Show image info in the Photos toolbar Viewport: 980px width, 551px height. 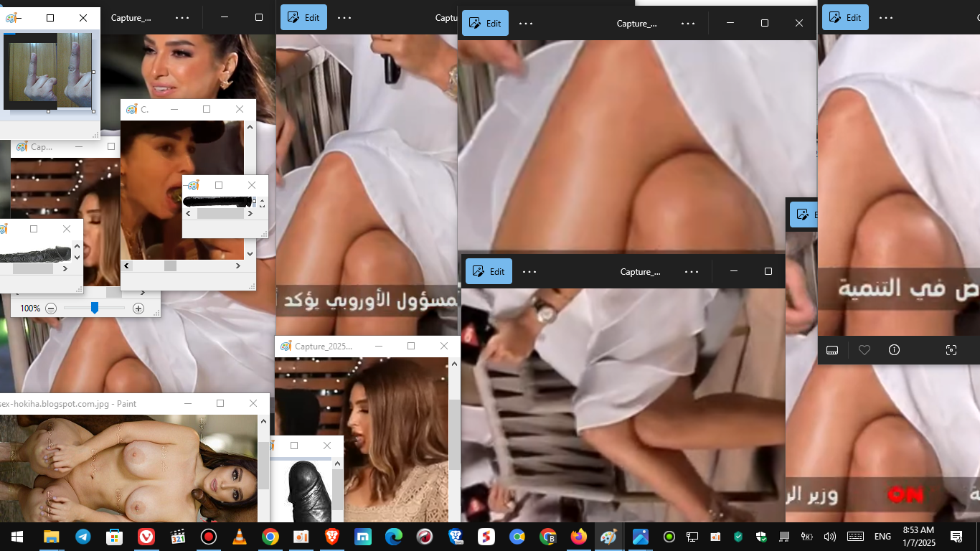tap(894, 350)
